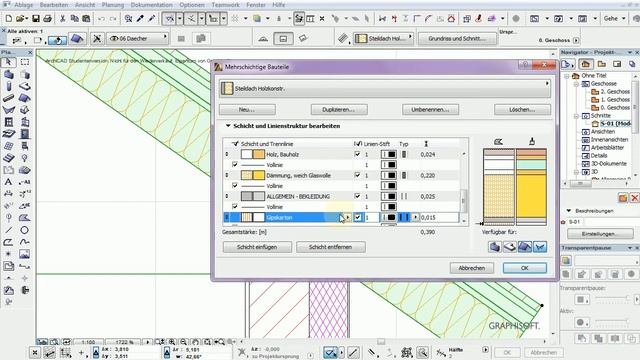Toggle Schicht und Trennlinie header checkbox
Image resolution: width=640 pixels, height=360 pixels.
click(235, 144)
